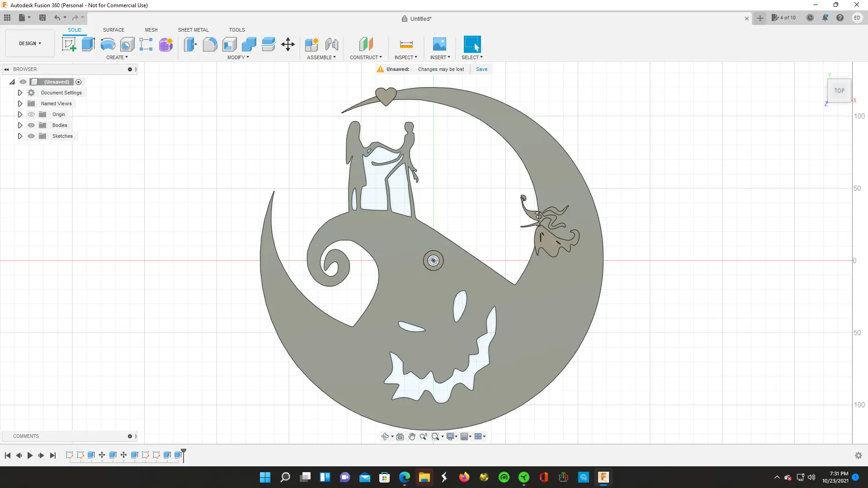Screen dimensions: 868x488
Task: Open the Help question mark icon
Action: click(x=840, y=18)
